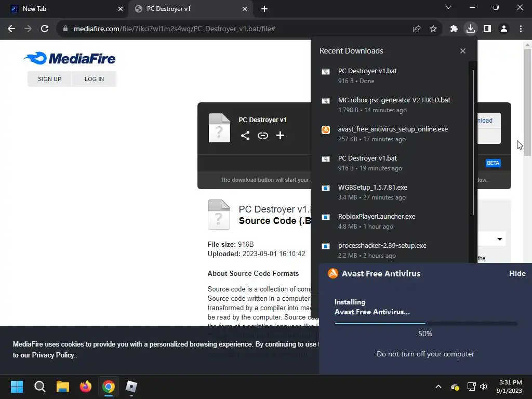Click the browser back arrow

coord(11,29)
